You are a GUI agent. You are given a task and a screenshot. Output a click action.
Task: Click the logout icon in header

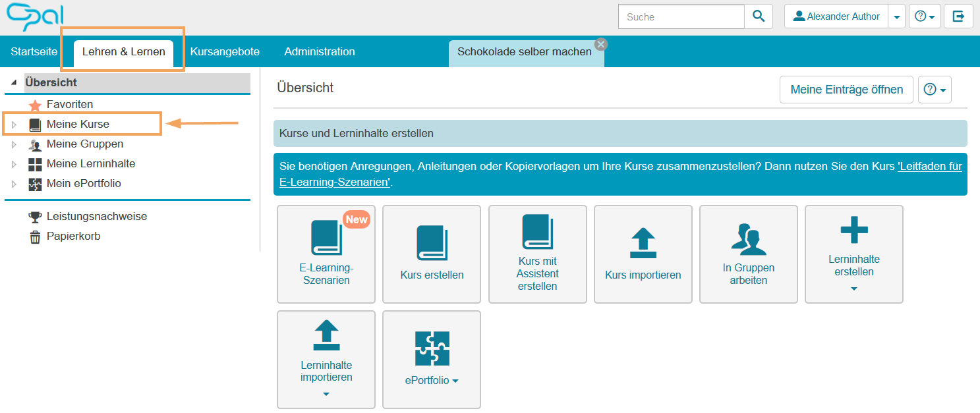coord(958,16)
